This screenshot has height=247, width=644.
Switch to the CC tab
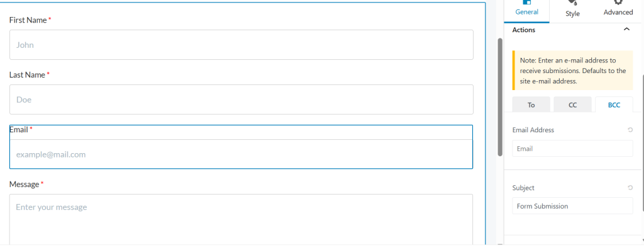pyautogui.click(x=572, y=105)
